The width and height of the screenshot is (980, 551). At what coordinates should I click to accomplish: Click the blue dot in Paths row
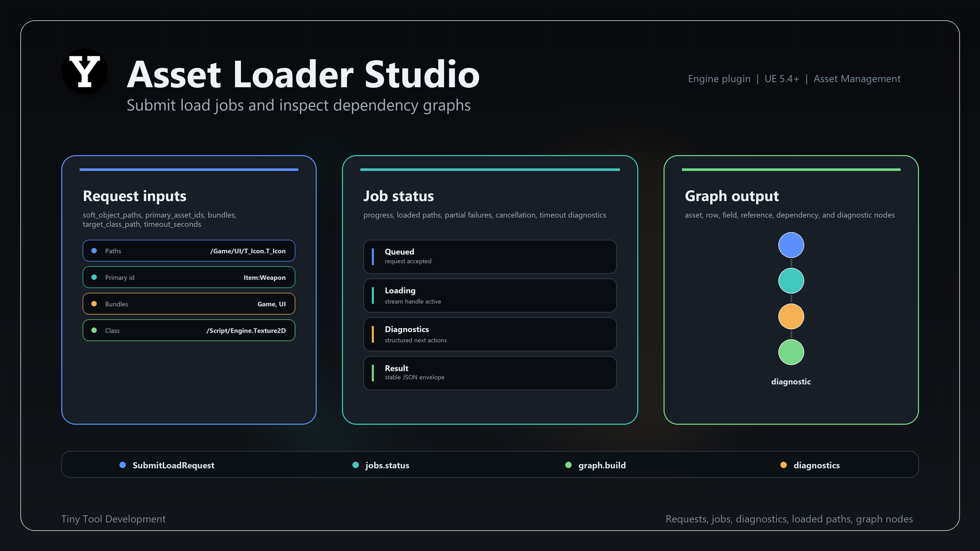(94, 251)
